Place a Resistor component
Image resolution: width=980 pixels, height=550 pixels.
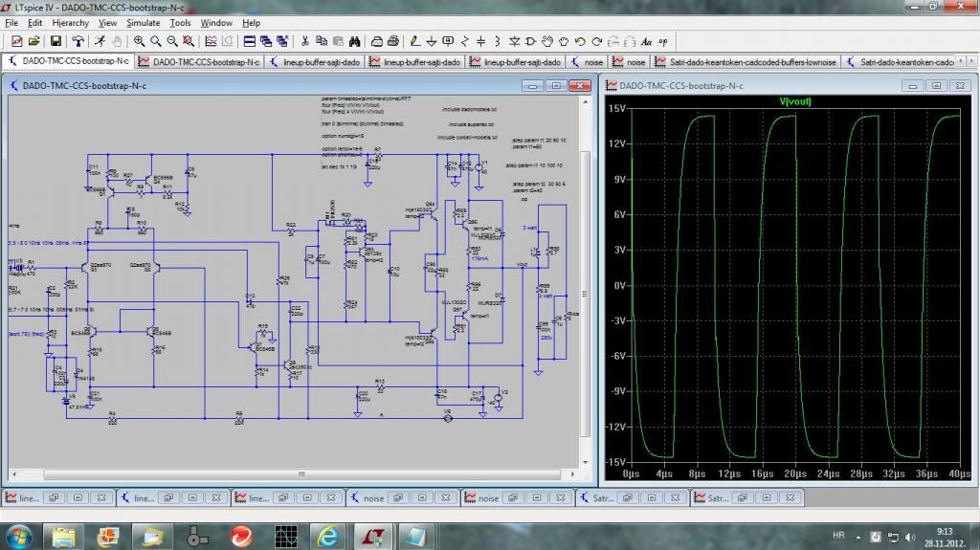tap(464, 41)
